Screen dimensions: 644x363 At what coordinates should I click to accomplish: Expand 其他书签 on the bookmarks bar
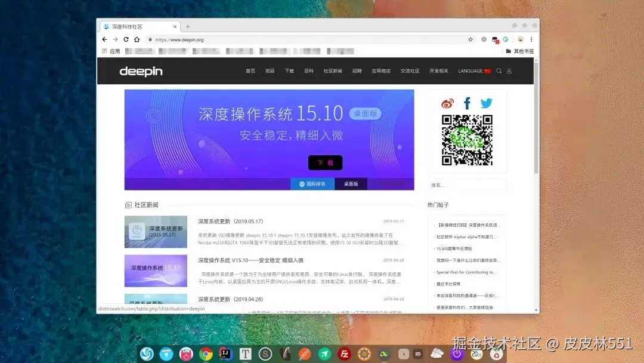(521, 51)
